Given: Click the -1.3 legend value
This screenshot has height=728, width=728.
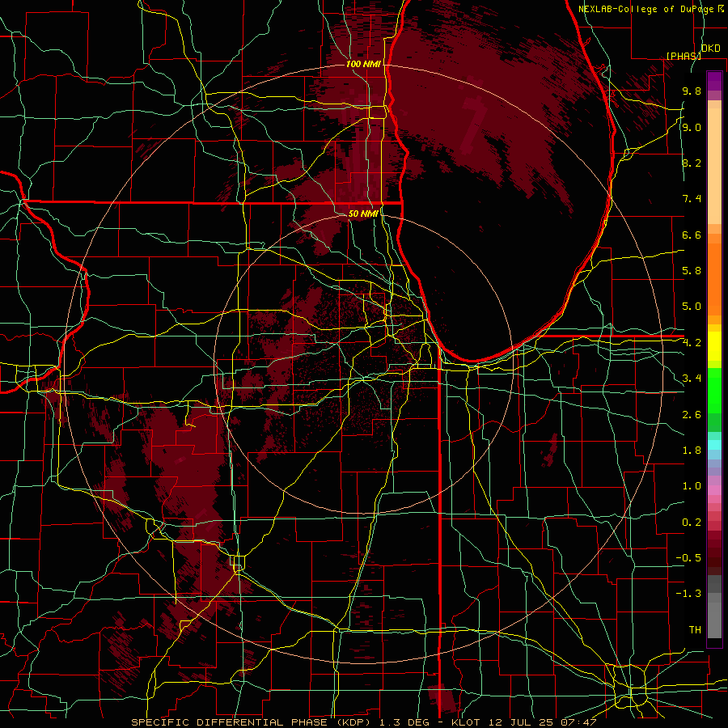Looking at the screenshot, I should (x=688, y=594).
